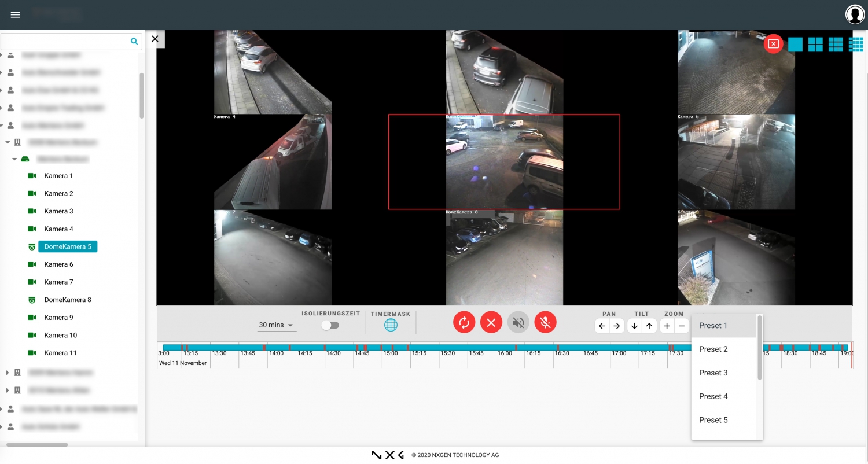This screenshot has width=868, height=464.
Task: Click the camera tree vertical scrollbar
Action: point(142,95)
